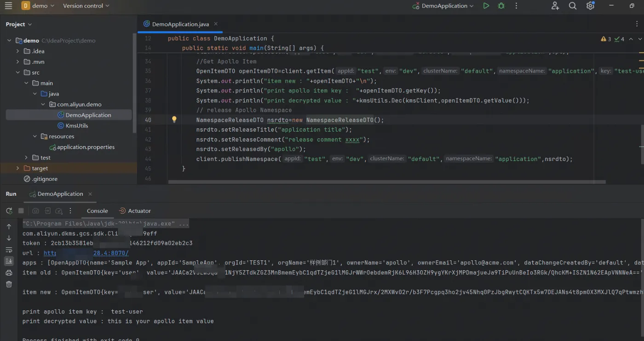Expand the target folder

[18, 168]
